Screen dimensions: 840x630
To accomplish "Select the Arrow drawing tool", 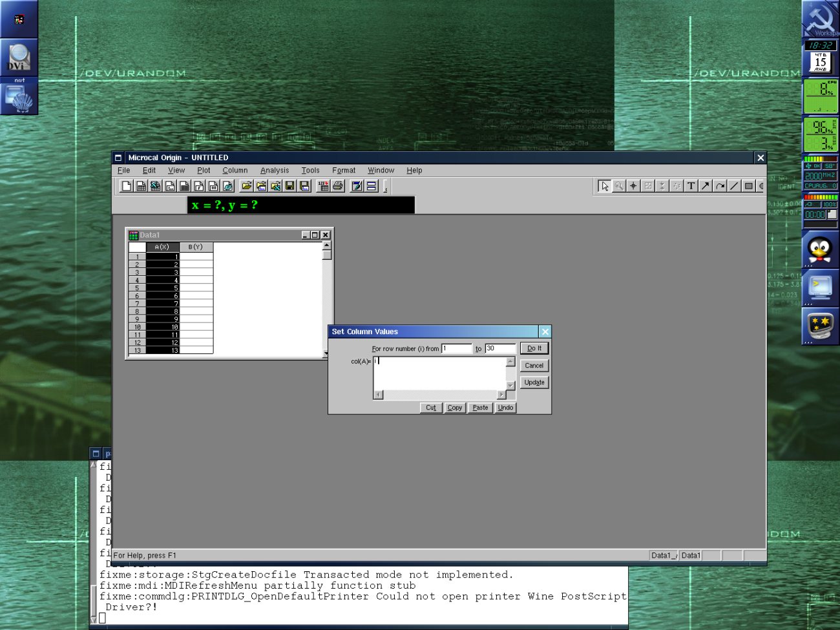I will (705, 186).
